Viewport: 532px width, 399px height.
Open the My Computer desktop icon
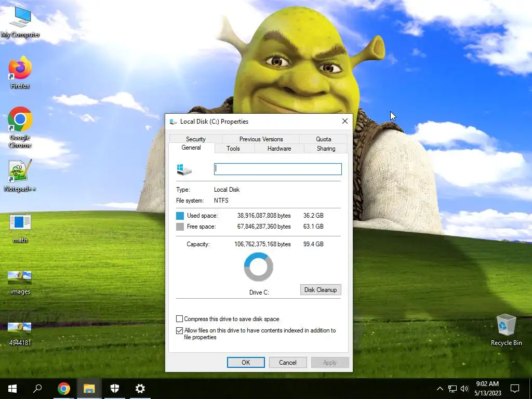20,21
